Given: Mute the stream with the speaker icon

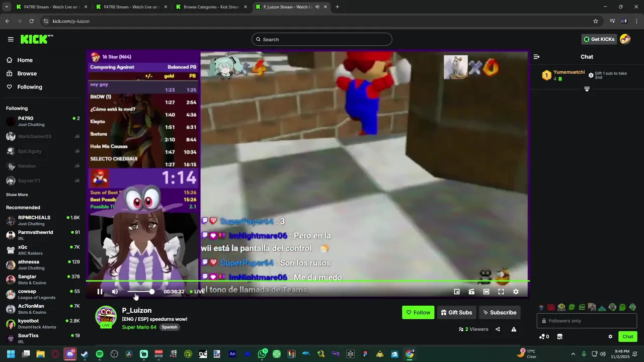Looking at the screenshot, I should pyautogui.click(x=115, y=292).
